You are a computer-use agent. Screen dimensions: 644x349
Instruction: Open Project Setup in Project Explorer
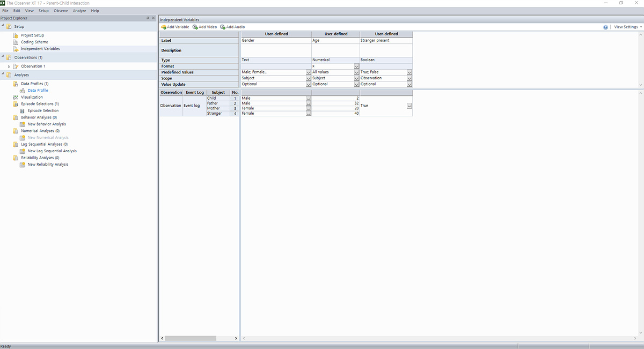tap(32, 35)
